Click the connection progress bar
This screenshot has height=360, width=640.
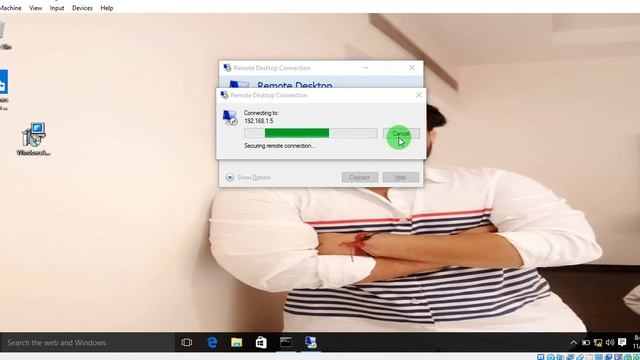click(311, 133)
